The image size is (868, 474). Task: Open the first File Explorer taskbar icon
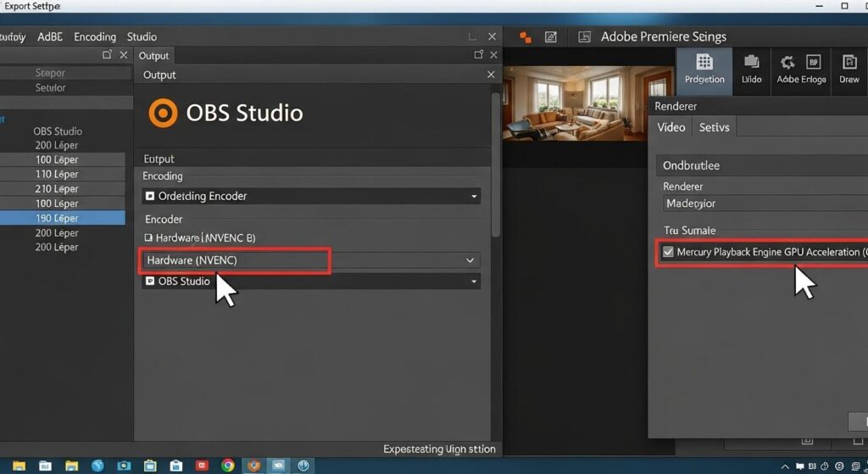tap(19, 466)
